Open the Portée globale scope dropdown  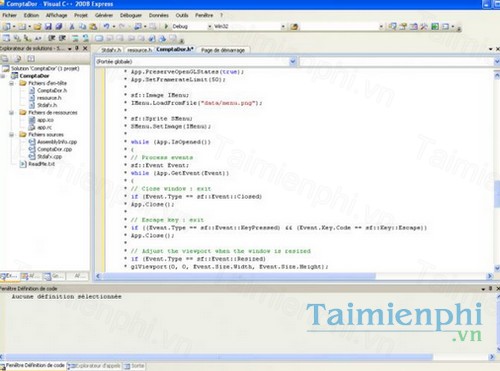click(293, 62)
